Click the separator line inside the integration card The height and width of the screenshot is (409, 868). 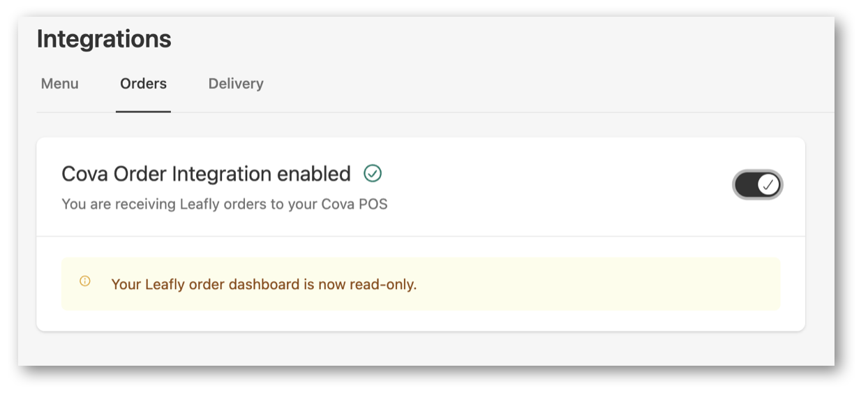coord(421,236)
